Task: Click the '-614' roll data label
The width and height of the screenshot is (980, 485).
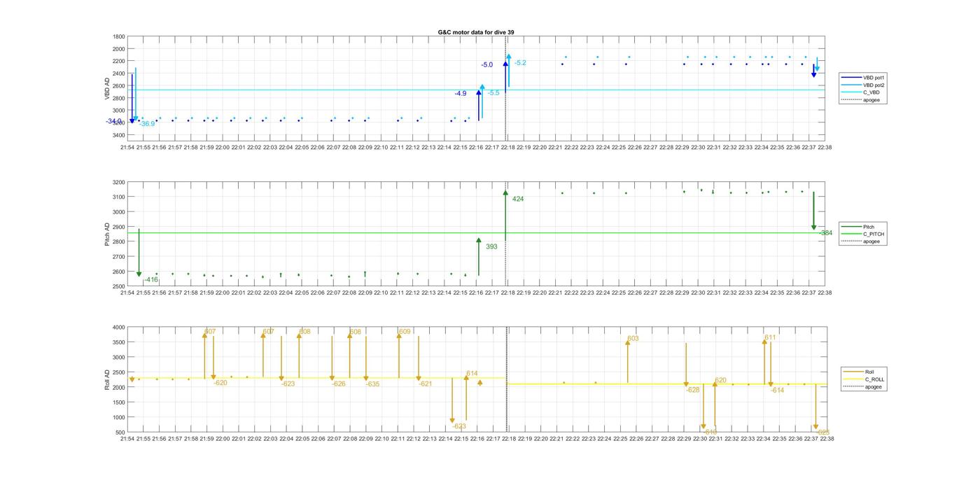Action: [x=778, y=390]
